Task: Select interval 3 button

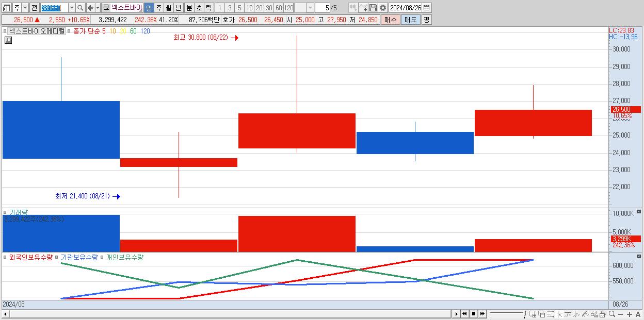Action: click(x=229, y=8)
